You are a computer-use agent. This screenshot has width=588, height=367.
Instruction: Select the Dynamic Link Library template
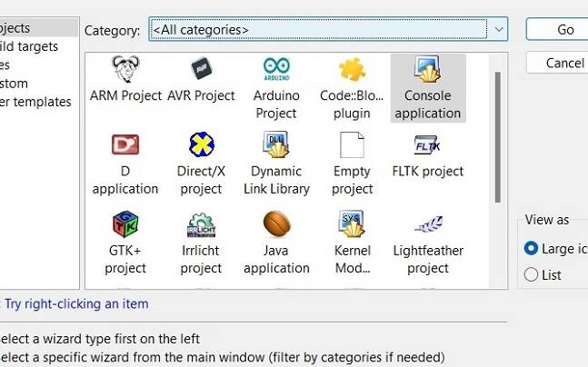point(276,144)
